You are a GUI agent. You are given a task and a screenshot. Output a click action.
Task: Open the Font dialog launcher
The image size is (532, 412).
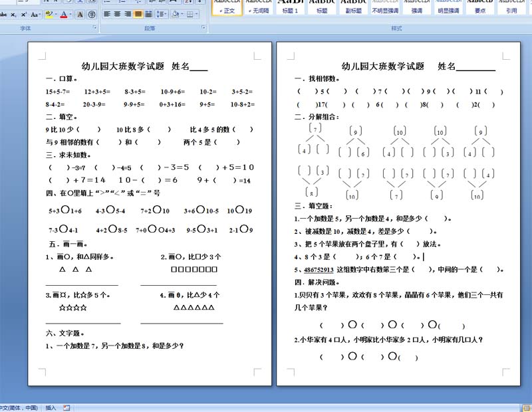[x=95, y=27]
